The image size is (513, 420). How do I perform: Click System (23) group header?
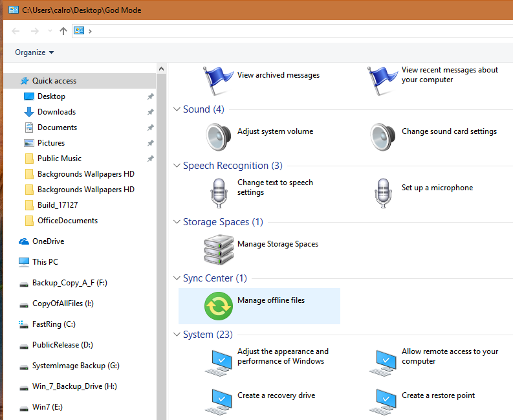(x=208, y=335)
